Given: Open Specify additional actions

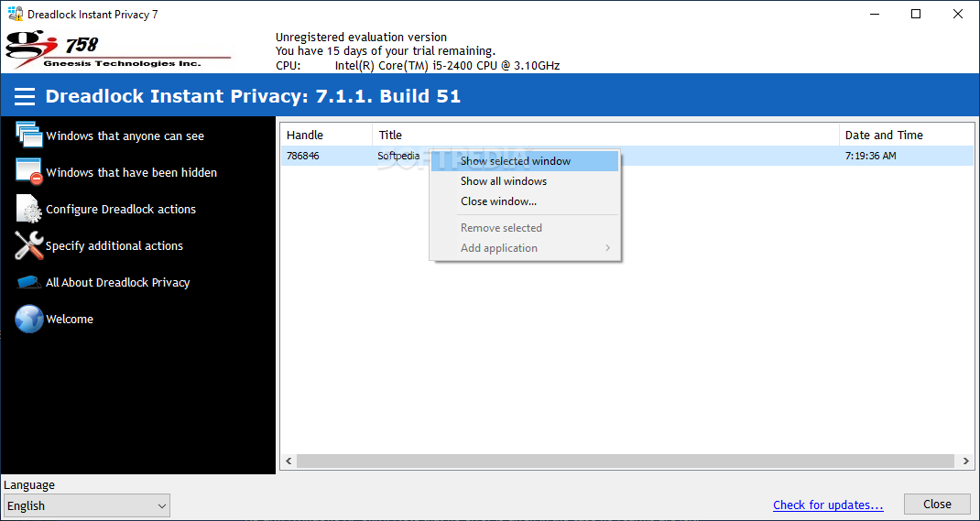Looking at the screenshot, I should 114,246.
